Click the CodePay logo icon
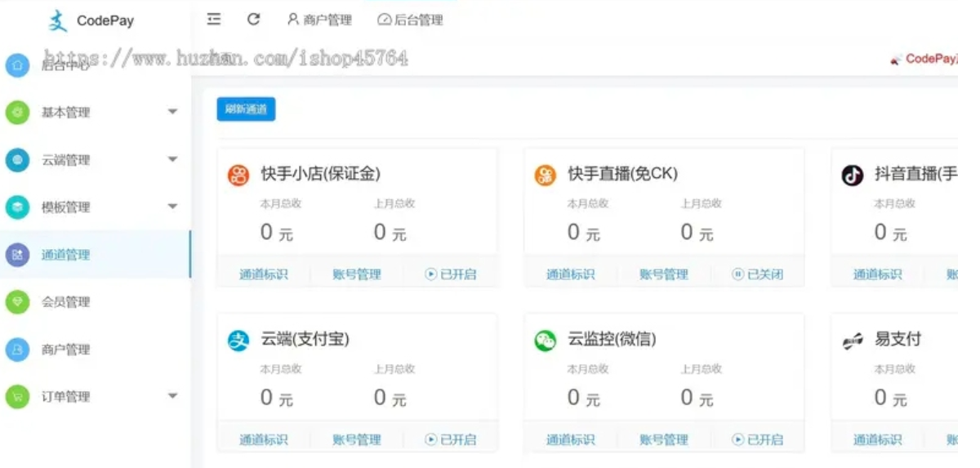This screenshot has height=468, width=980. 58,20
